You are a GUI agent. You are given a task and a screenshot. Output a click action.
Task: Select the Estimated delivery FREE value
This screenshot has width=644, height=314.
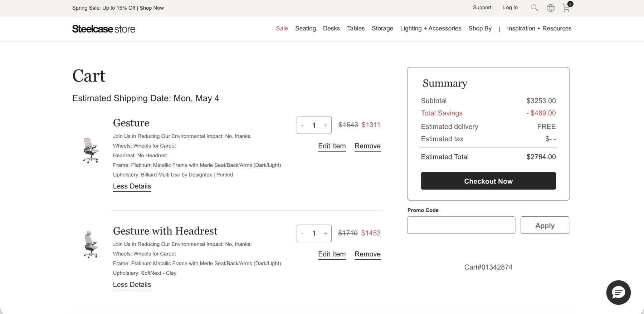tap(546, 127)
